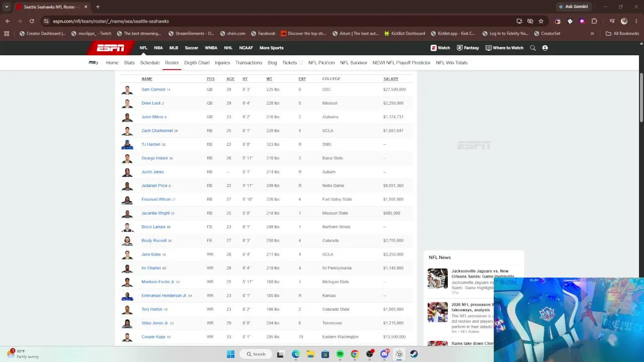The width and height of the screenshot is (644, 362).
Task: Open WNBA in the ESPN navigation
Action: 211,48
